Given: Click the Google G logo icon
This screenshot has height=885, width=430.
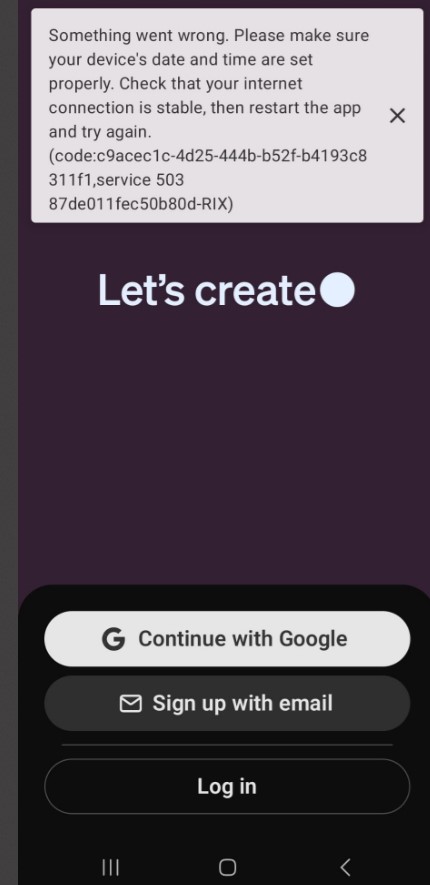Looking at the screenshot, I should click(113, 639).
